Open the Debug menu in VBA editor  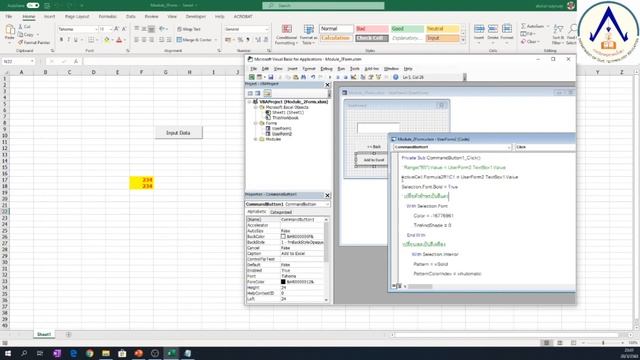(x=326, y=69)
